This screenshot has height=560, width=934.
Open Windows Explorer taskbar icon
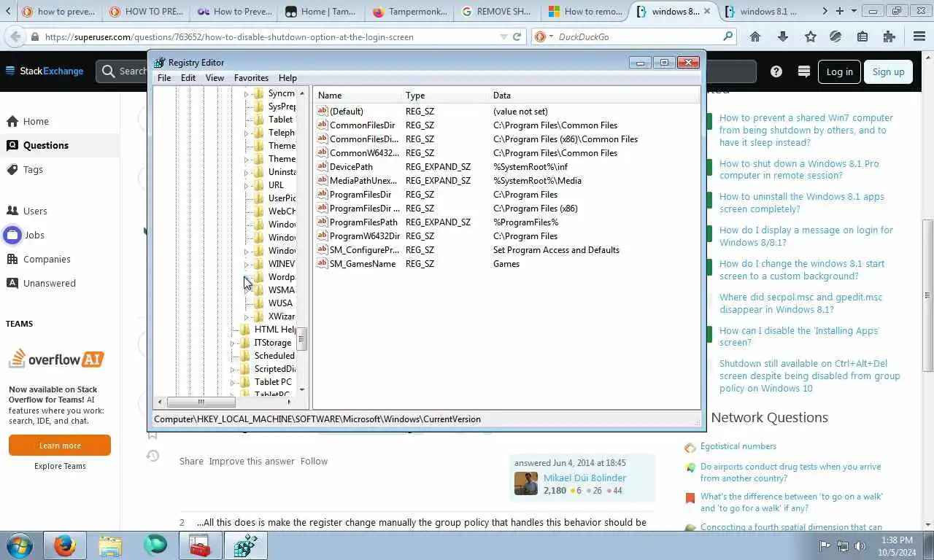click(110, 545)
